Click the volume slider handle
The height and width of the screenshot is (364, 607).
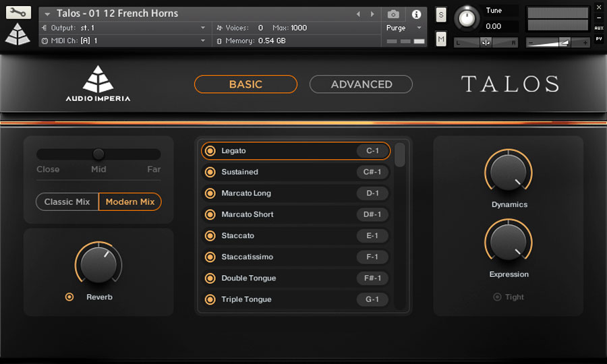[x=565, y=42]
